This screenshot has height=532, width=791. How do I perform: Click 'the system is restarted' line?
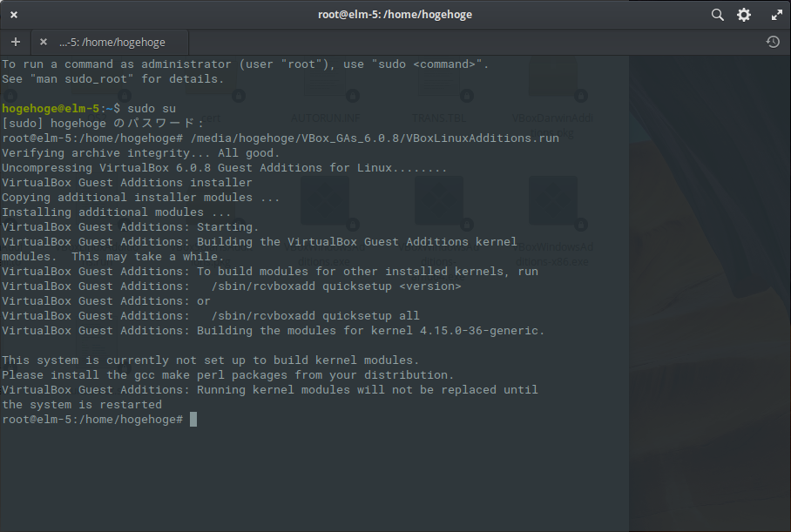point(82,404)
